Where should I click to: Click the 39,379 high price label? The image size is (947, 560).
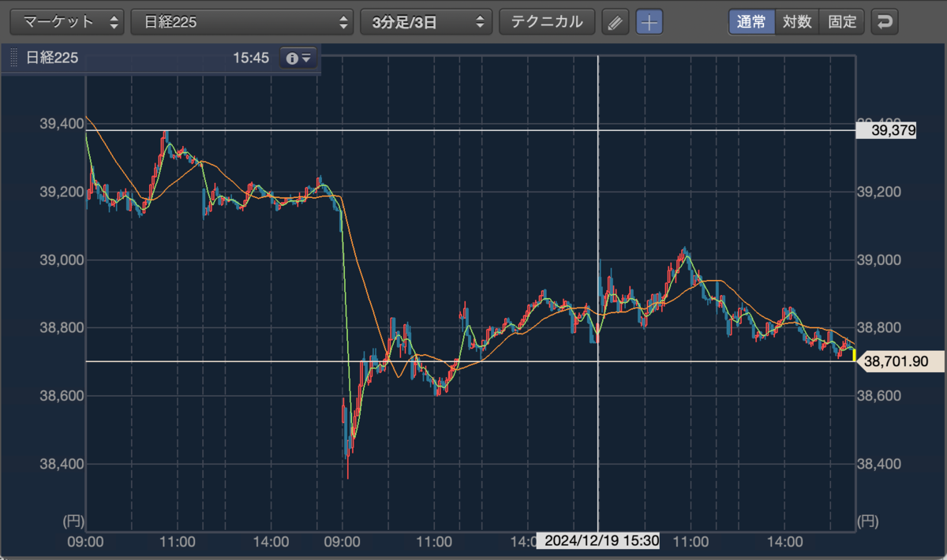coord(885,131)
